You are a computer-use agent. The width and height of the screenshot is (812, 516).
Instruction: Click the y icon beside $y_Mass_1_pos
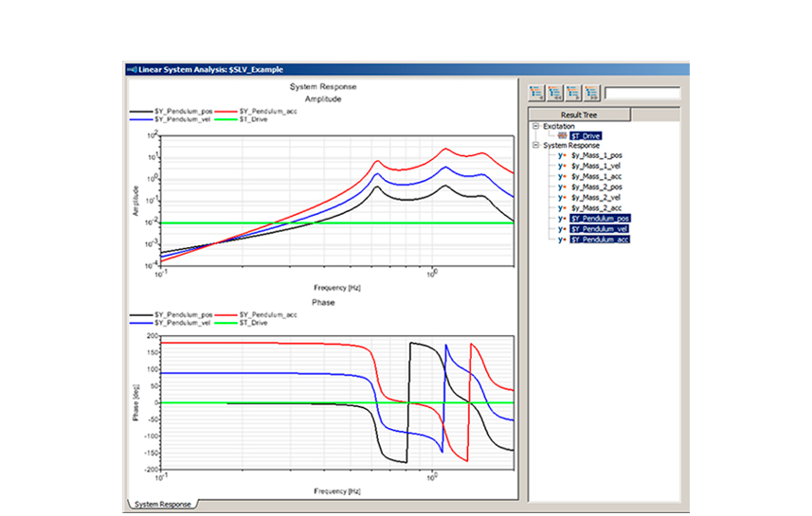562,155
